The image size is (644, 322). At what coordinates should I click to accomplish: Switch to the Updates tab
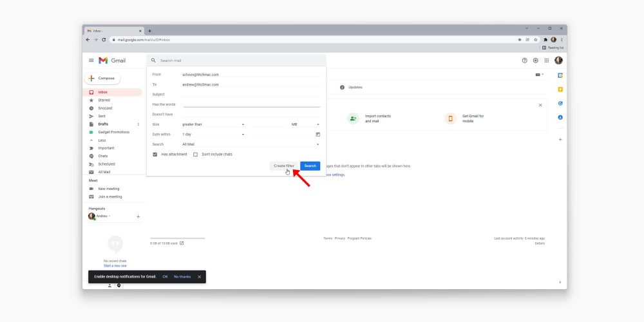pyautogui.click(x=355, y=87)
